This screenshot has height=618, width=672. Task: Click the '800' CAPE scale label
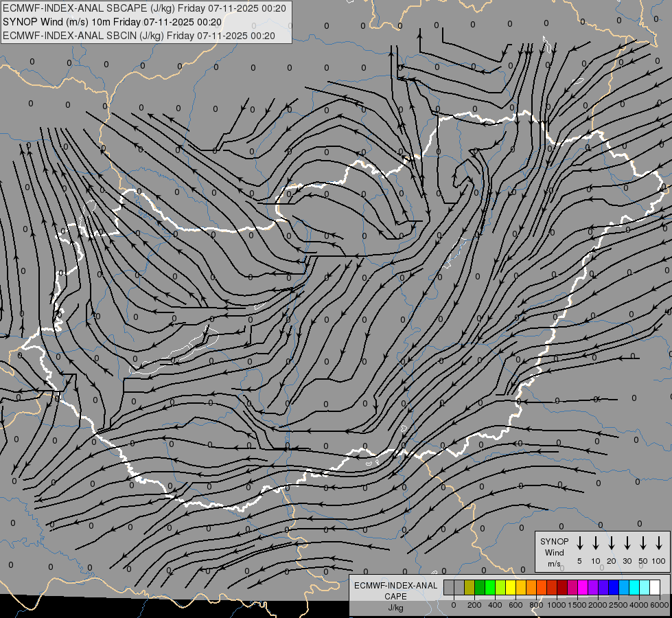pos(536,605)
